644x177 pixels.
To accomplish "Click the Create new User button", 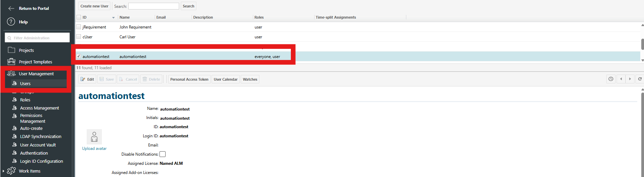I will pyautogui.click(x=94, y=6).
